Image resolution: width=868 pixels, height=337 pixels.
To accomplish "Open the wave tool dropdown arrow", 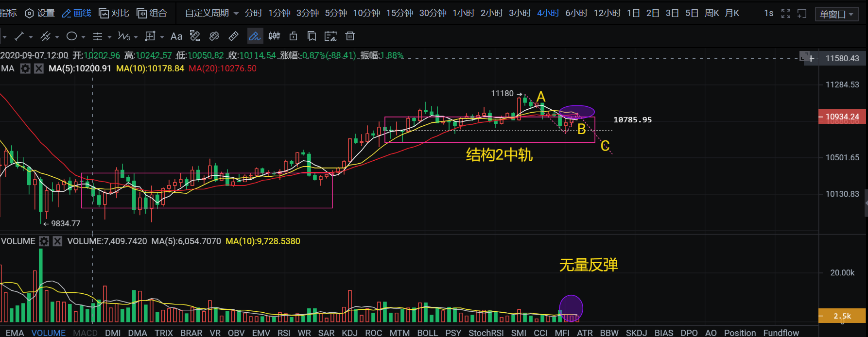I will tap(136, 37).
